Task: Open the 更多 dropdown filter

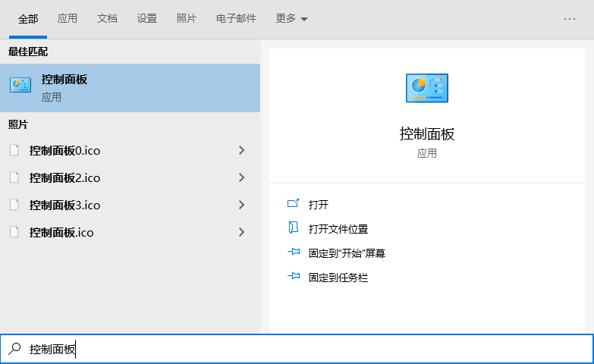Action: coord(291,18)
